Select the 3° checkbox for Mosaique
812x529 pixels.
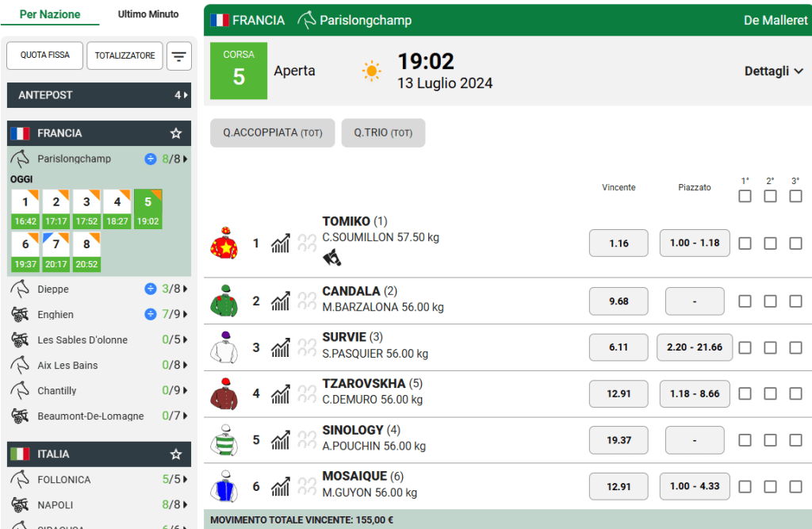point(795,486)
